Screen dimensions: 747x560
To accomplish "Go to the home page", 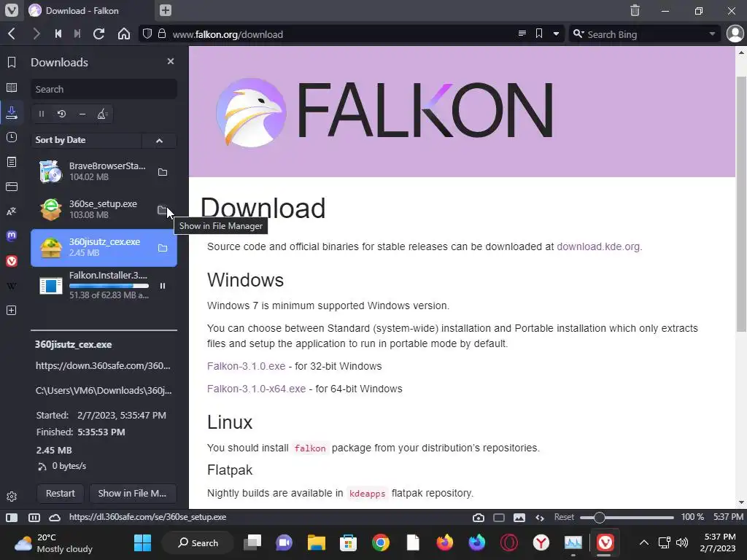I will pyautogui.click(x=124, y=34).
